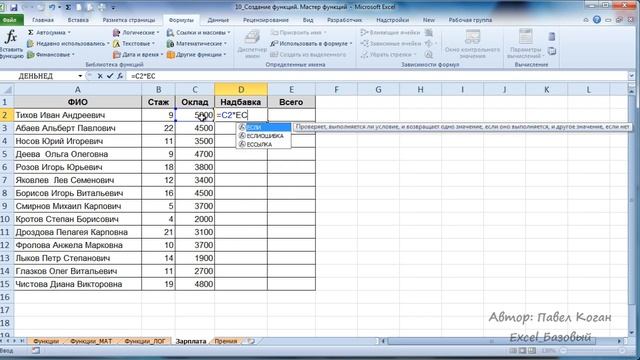The width and height of the screenshot is (640, 360).
Task: Open the Недавно использовались functions dropdown
Action: point(108,43)
